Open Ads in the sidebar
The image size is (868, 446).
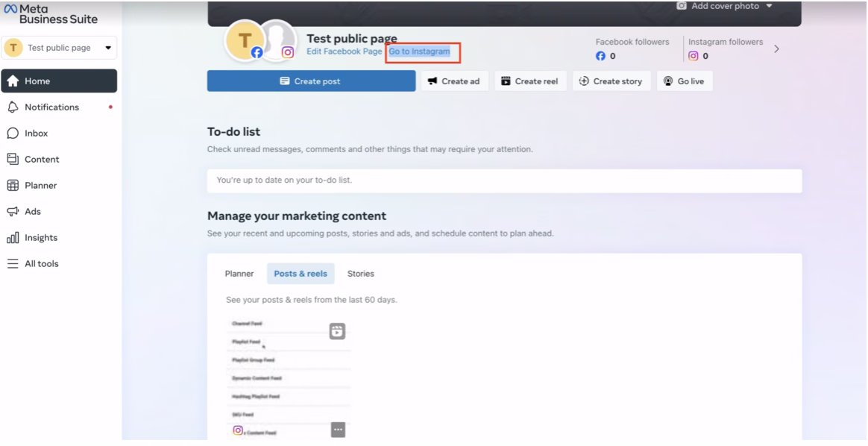(59, 211)
